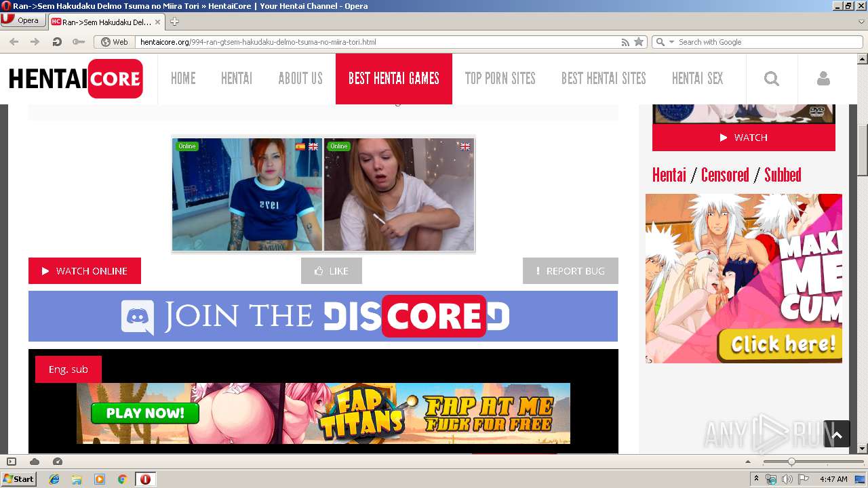The width and height of the screenshot is (868, 488).
Task: Open the search engine dropdown
Action: [665, 42]
